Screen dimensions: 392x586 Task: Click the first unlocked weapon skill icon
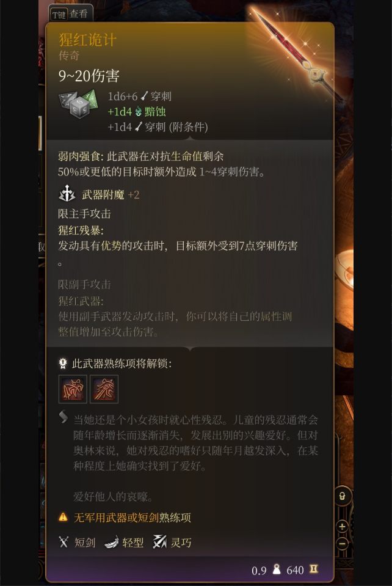73,389
